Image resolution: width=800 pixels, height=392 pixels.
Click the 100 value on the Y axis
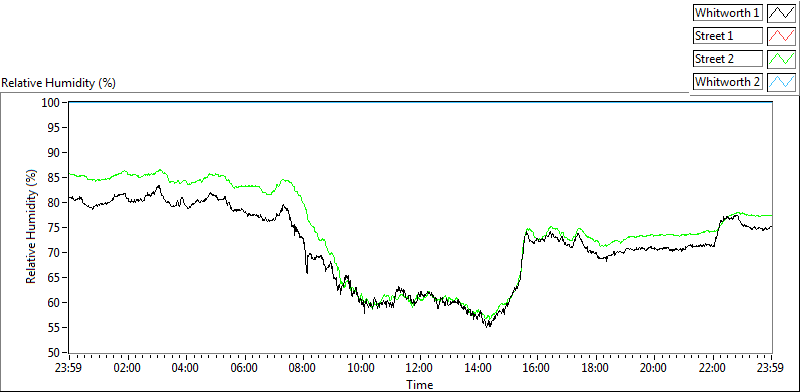pyautogui.click(x=52, y=103)
